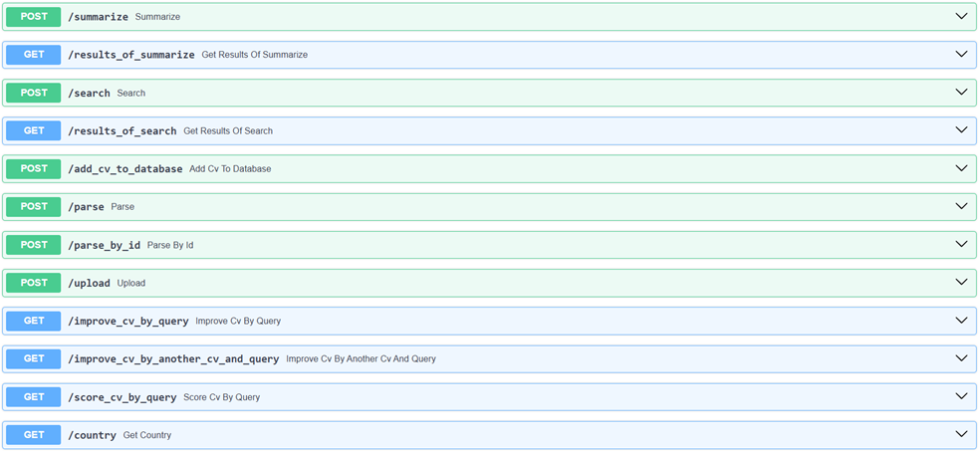Click the POST badge for /upload
Image resolution: width=980 pixels, height=453 pixels.
(x=34, y=283)
